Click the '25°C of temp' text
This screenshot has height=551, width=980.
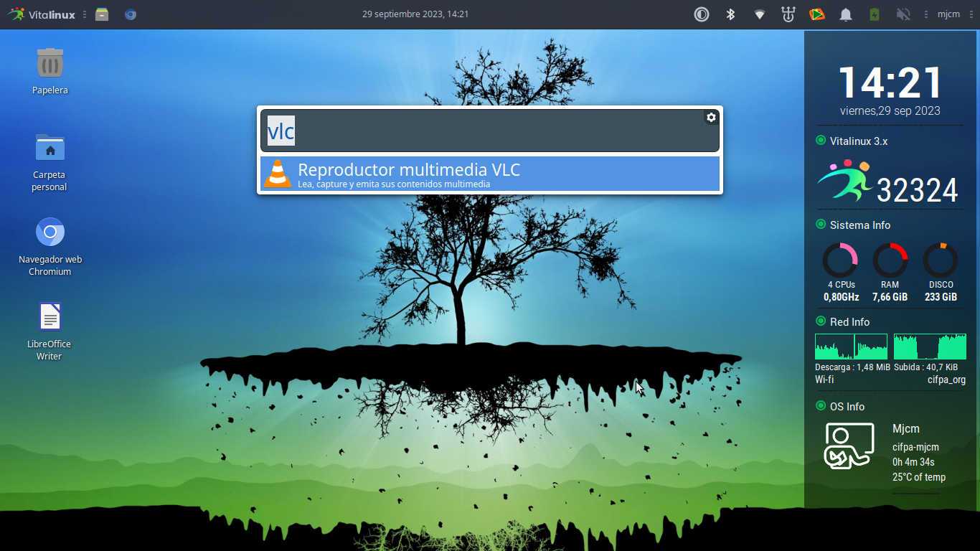pos(919,477)
